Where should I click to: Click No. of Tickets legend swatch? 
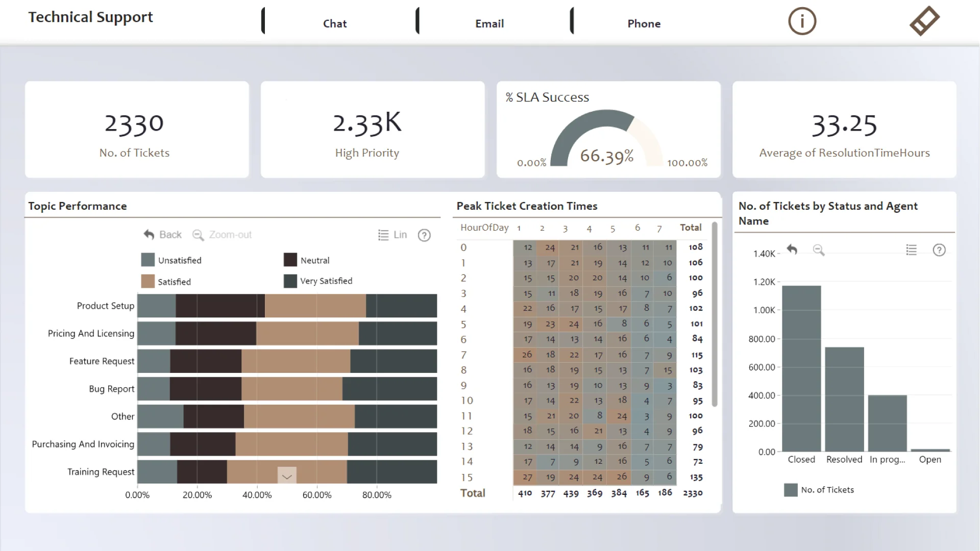[x=791, y=490]
